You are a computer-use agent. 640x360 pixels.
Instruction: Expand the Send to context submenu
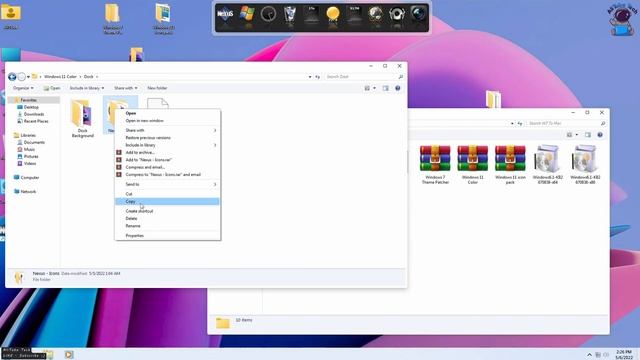pyautogui.click(x=168, y=184)
